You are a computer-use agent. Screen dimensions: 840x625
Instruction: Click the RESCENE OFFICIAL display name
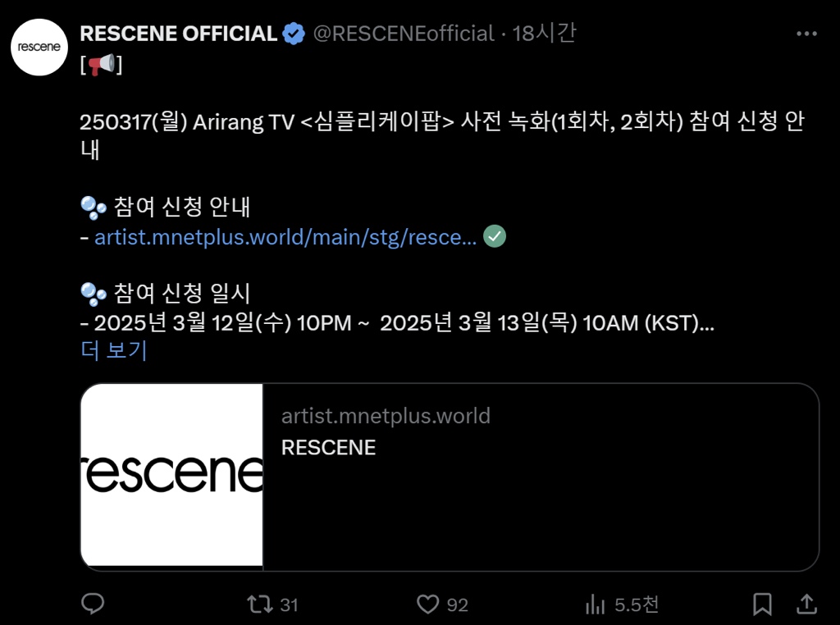pyautogui.click(x=179, y=34)
